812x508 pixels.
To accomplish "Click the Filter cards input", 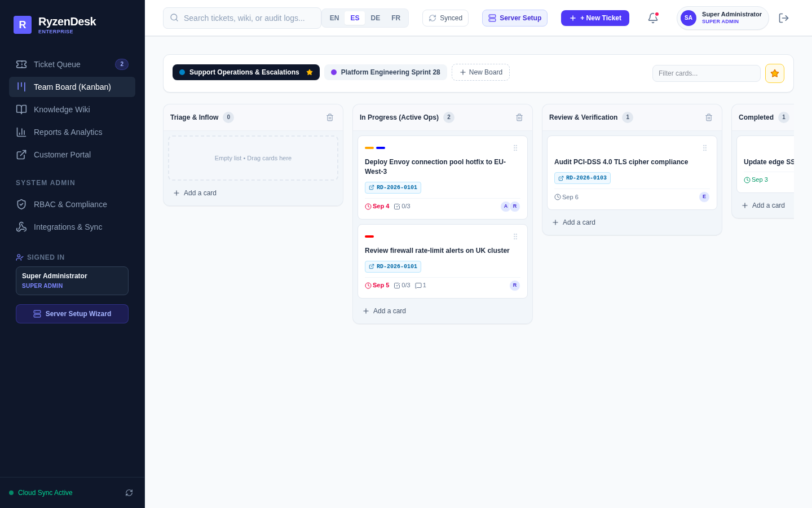I will 707,73.
